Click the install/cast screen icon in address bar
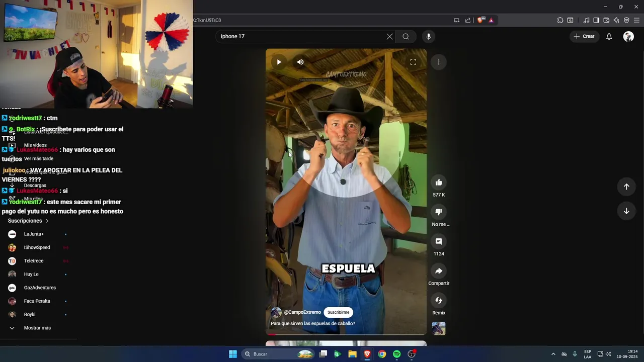 (456, 20)
